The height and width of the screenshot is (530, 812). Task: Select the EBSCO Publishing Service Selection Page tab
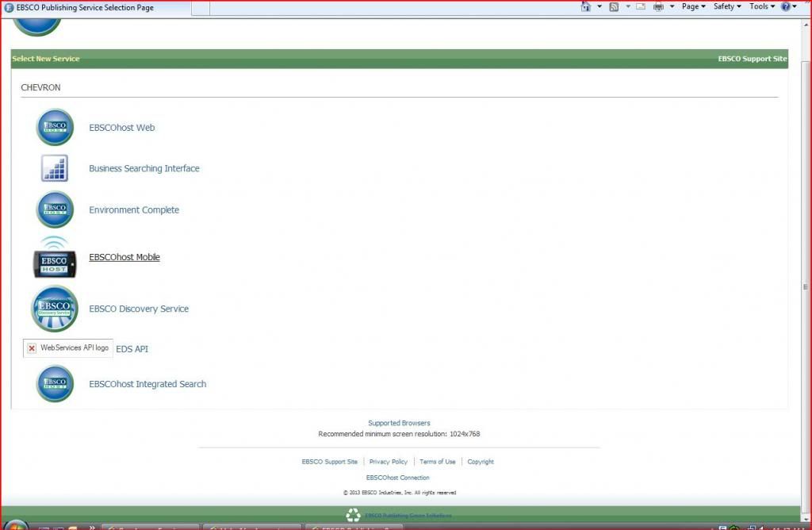(96, 8)
